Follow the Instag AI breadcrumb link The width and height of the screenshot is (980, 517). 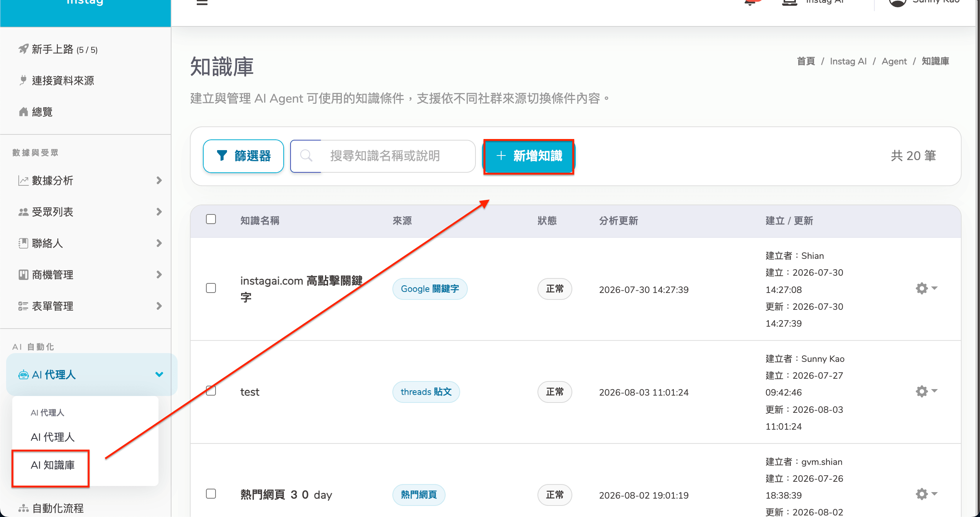pyautogui.click(x=848, y=61)
